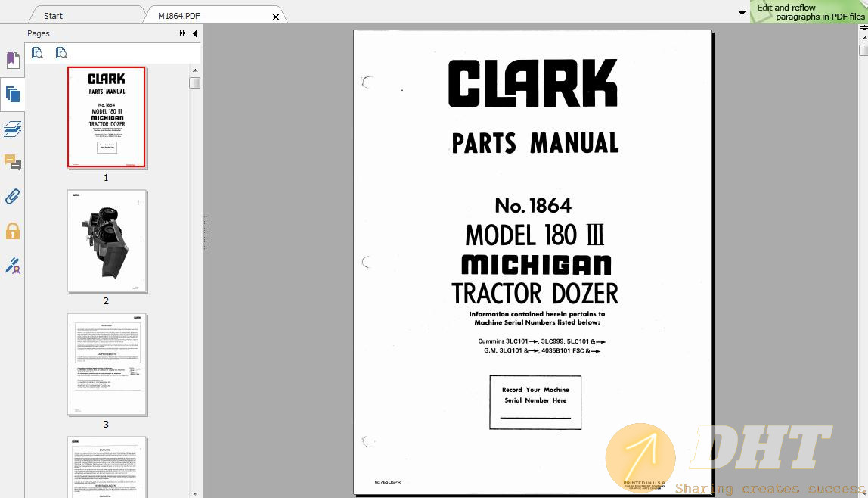Select the Pages panel icon in sidebar
The width and height of the screenshot is (868, 498).
pos(12,94)
